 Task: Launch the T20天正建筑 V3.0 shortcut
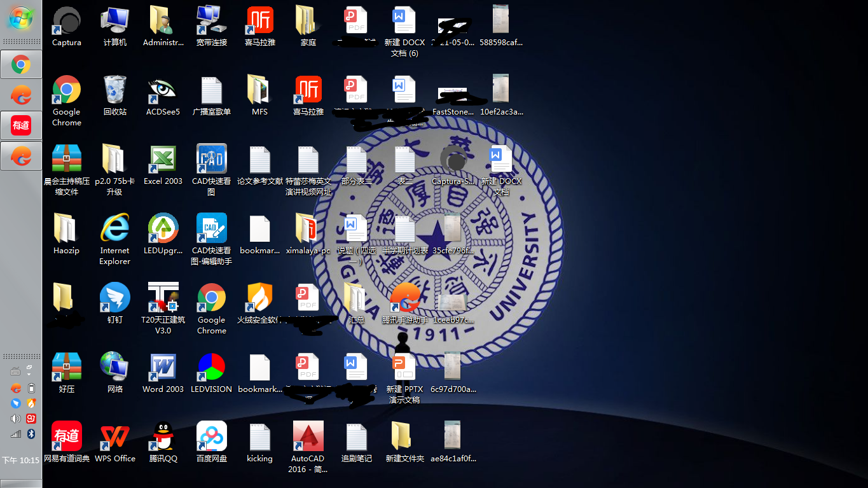click(x=163, y=309)
